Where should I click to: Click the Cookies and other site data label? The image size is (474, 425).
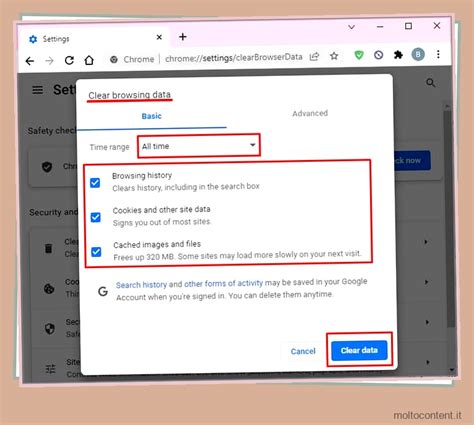[162, 210]
